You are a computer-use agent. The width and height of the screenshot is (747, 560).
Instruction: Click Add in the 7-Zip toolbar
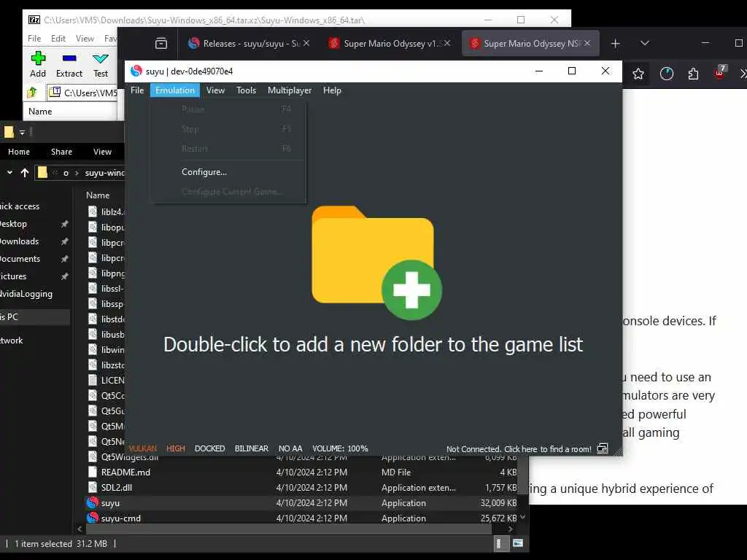[38, 64]
